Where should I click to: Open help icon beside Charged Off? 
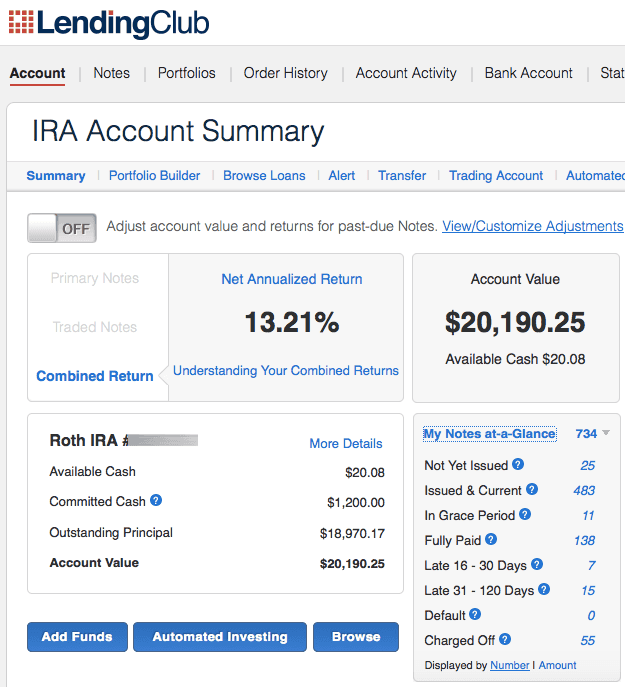(505, 639)
